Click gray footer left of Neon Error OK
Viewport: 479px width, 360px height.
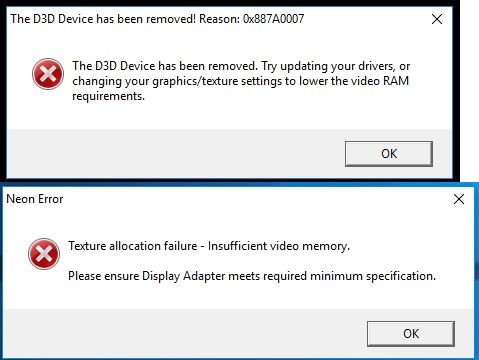(183, 334)
